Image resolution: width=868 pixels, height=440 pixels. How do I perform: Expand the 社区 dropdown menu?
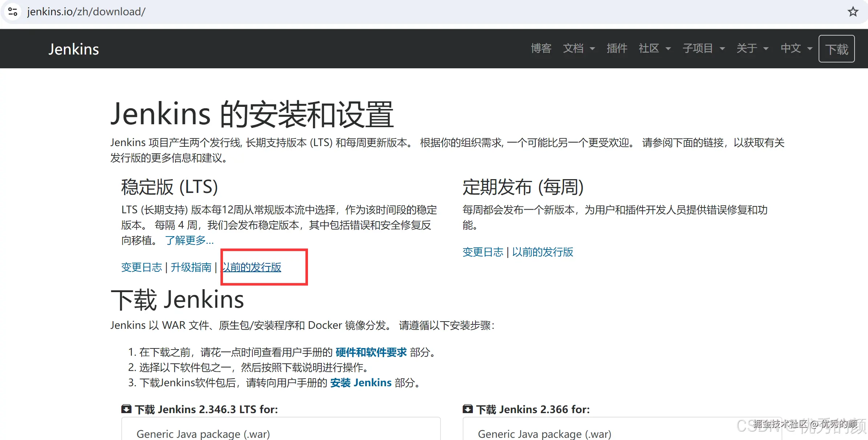654,48
